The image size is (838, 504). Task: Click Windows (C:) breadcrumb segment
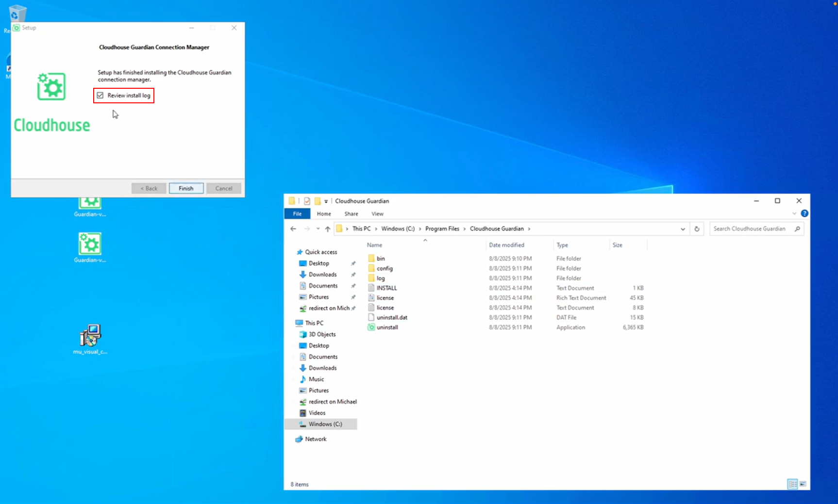click(398, 229)
